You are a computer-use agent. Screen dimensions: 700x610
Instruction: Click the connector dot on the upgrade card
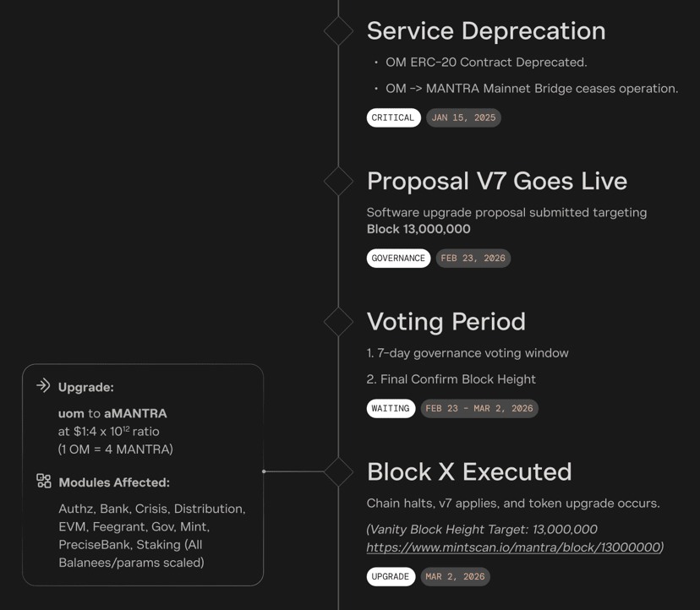(x=265, y=471)
